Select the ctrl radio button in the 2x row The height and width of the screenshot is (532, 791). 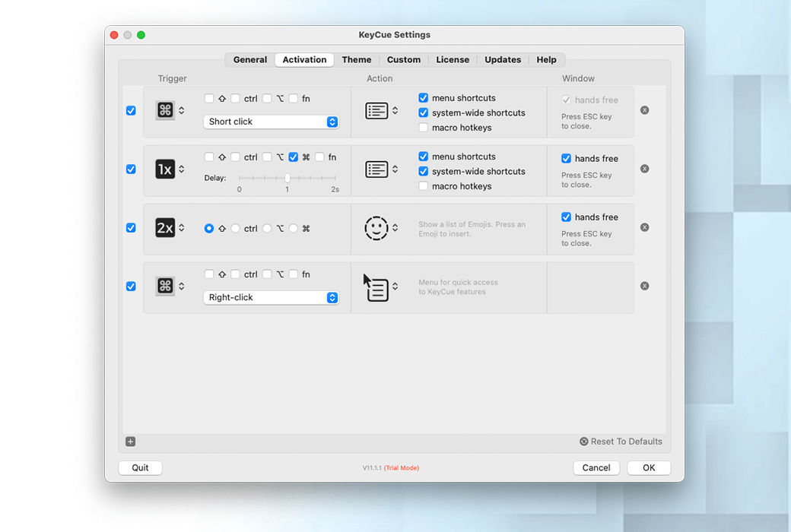pos(235,228)
